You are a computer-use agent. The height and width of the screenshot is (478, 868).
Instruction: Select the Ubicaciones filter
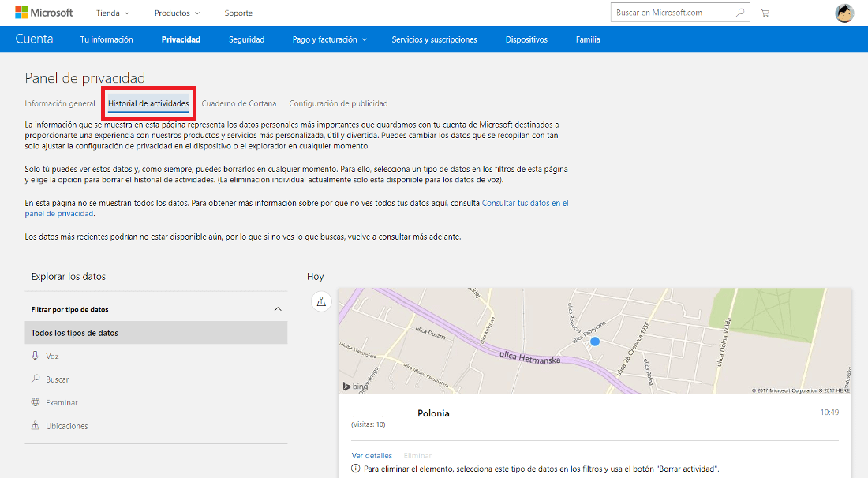[x=59, y=425]
